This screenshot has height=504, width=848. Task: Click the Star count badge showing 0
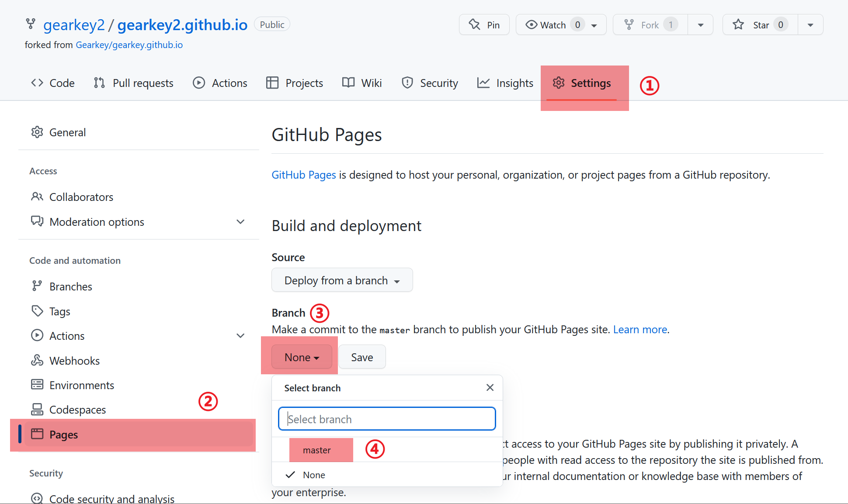[x=781, y=24]
